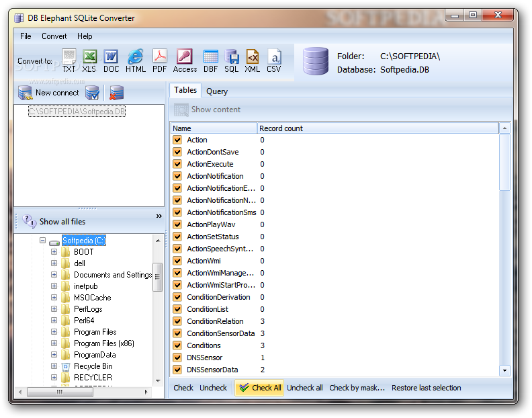This screenshot has width=532, height=418.
Task: Click scroll down arrow in tables list
Action: pyautogui.click(x=504, y=370)
